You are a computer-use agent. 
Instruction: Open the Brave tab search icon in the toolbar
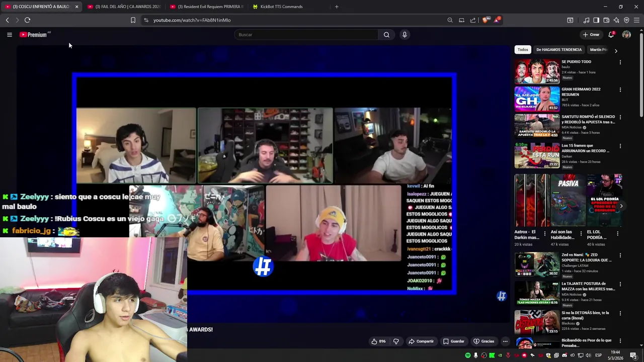(570, 20)
